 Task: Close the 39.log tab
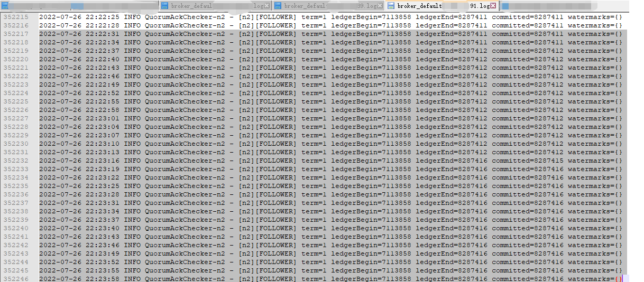[380, 6]
